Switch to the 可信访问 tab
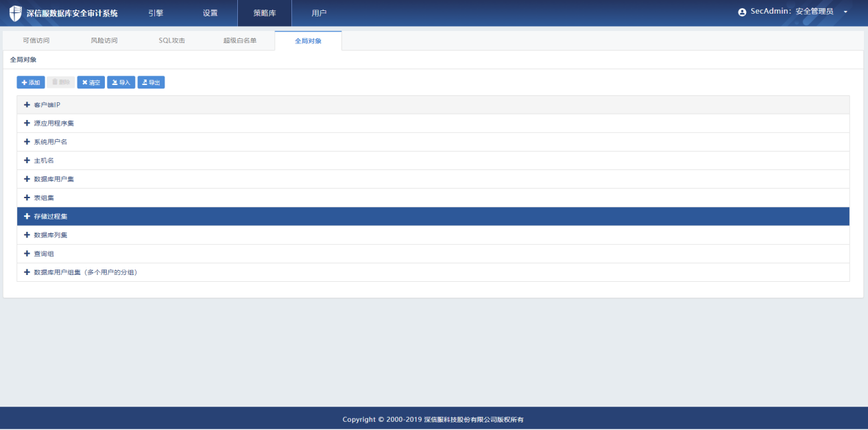 pos(36,40)
